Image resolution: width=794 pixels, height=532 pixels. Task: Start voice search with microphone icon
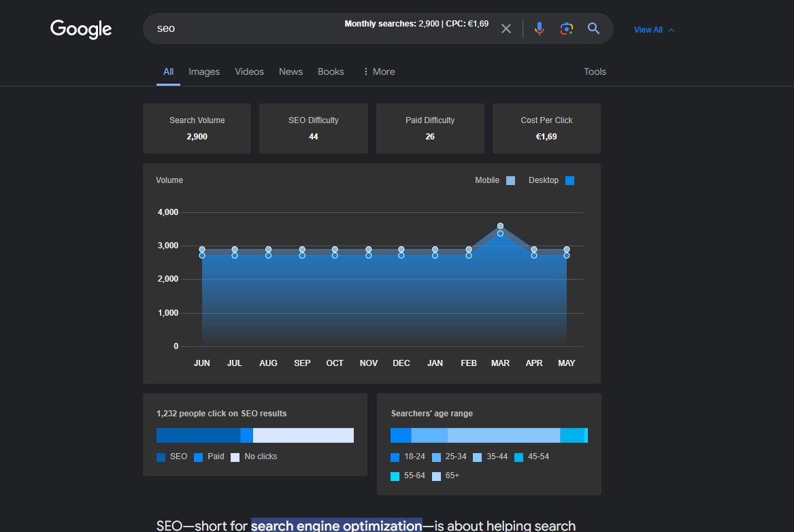(x=539, y=29)
